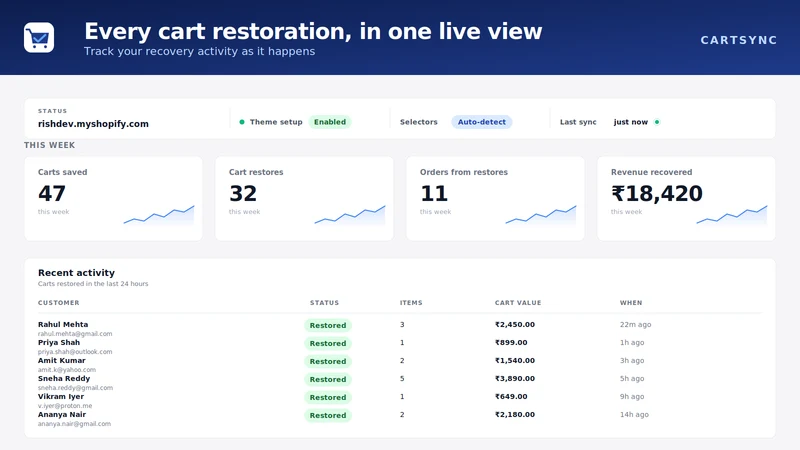This screenshot has height=450, width=800.
Task: Click email rahul.mehta@gmail.com
Action: (x=75, y=334)
